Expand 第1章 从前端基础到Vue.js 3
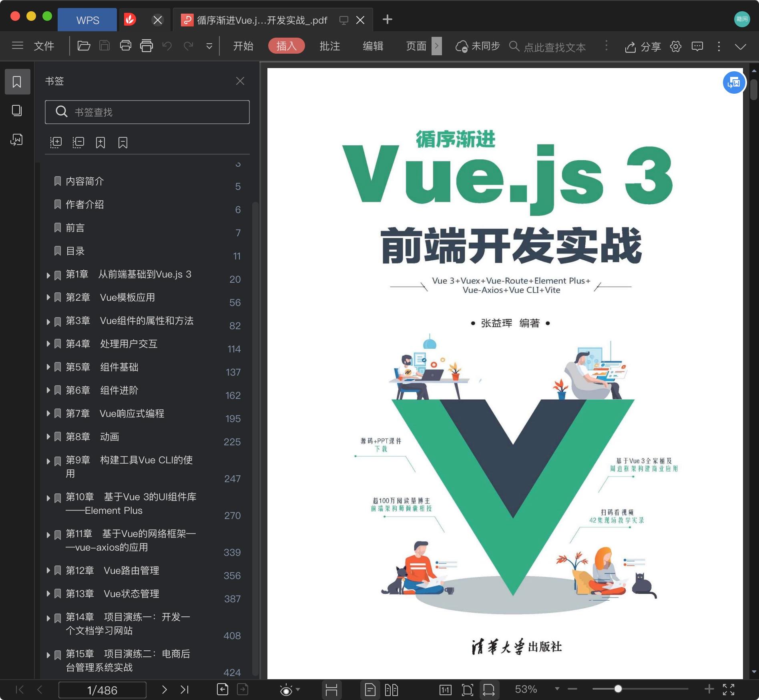This screenshot has width=759, height=700. [x=48, y=275]
